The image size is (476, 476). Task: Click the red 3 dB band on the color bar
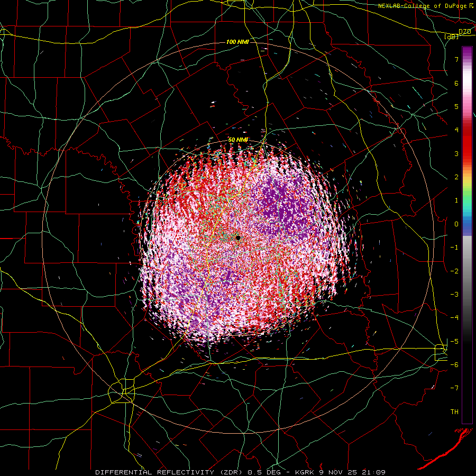(x=467, y=153)
